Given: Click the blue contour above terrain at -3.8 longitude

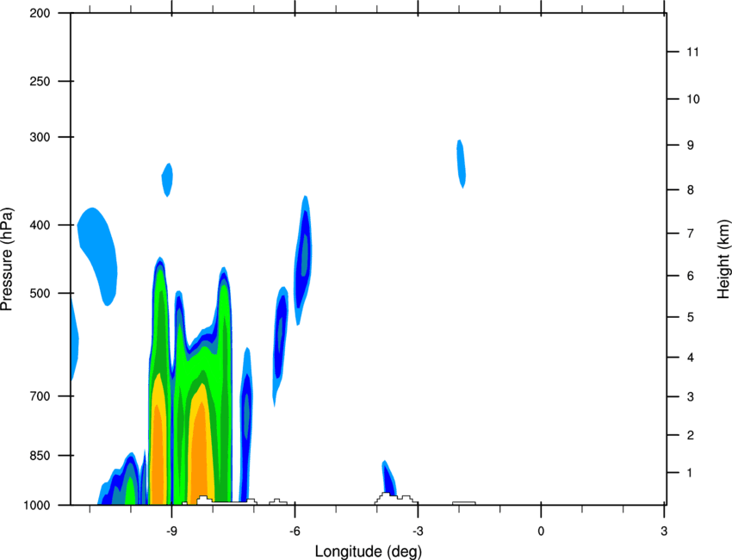Looking at the screenshot, I should tap(388, 479).
